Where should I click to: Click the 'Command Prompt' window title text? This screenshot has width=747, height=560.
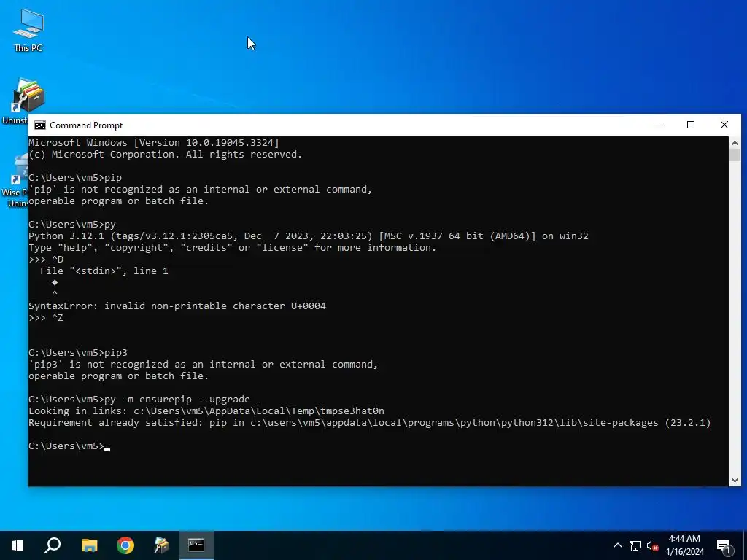(x=86, y=125)
